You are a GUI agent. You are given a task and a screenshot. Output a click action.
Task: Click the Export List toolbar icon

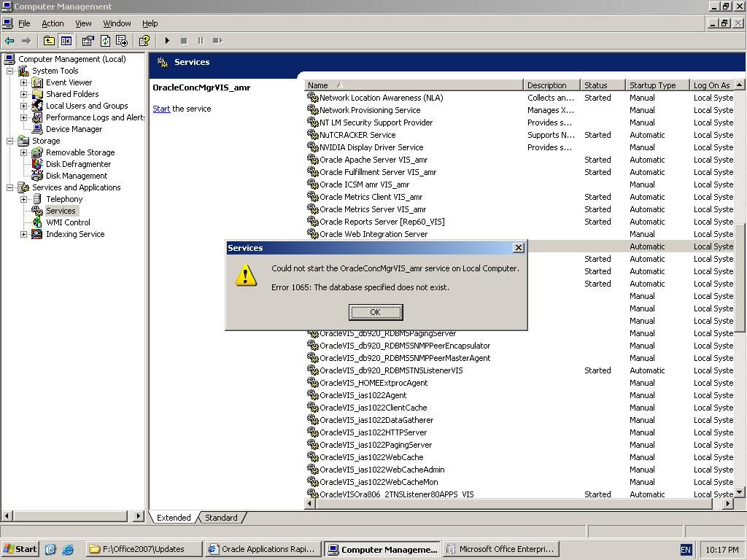click(122, 41)
